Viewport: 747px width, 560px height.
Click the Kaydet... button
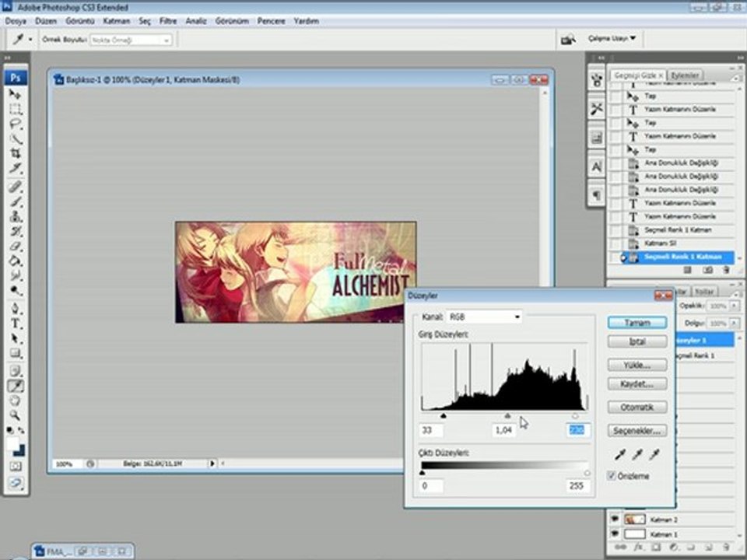[637, 383]
